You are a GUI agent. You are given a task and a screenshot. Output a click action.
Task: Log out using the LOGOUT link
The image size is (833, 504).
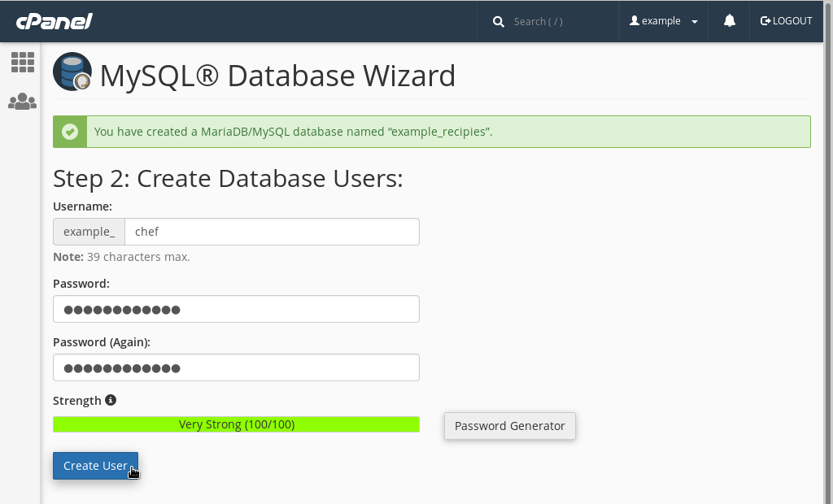[786, 21]
